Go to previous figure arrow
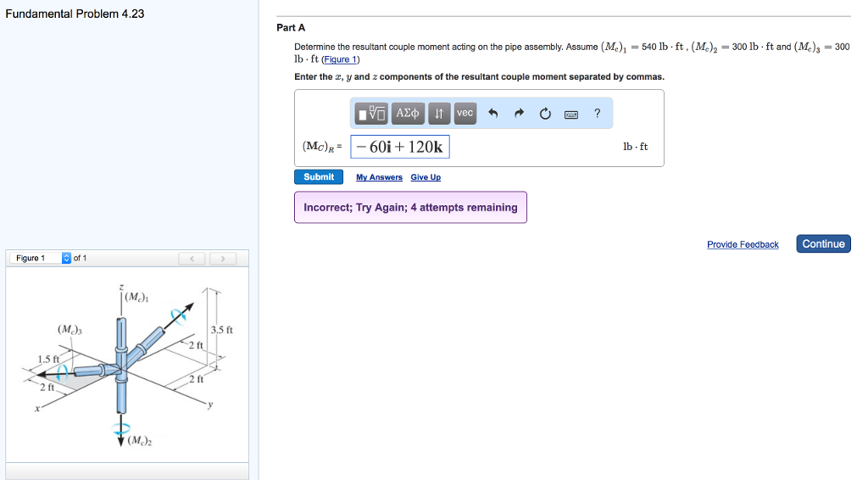 tap(192, 259)
